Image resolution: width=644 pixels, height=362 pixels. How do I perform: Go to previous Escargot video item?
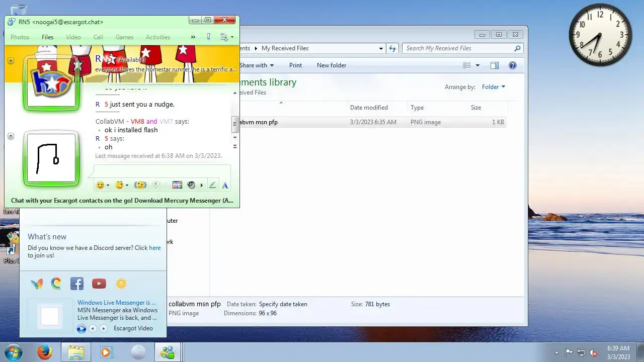pyautogui.click(x=93, y=329)
